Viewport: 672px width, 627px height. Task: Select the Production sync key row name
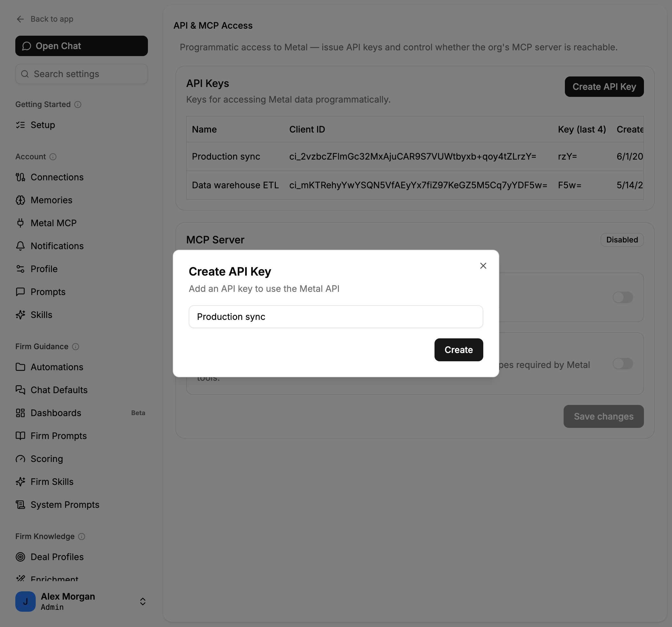coord(226,156)
